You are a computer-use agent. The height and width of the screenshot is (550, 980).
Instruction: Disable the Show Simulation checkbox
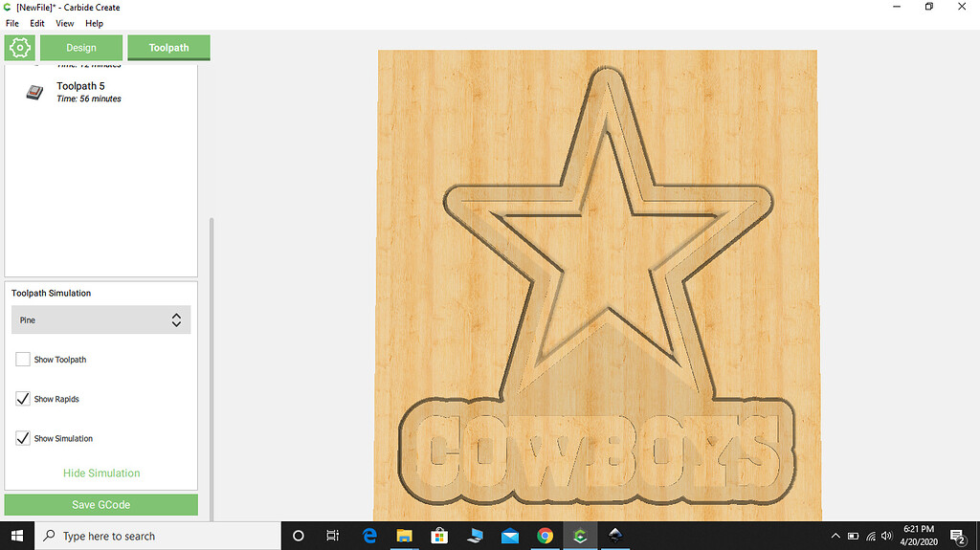click(x=22, y=438)
